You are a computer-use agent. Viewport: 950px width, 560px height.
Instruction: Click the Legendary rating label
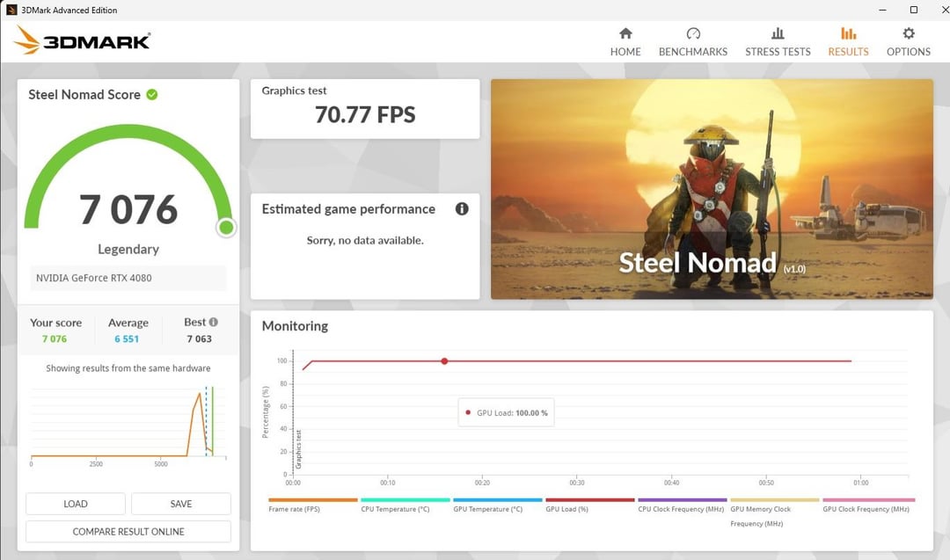(128, 249)
